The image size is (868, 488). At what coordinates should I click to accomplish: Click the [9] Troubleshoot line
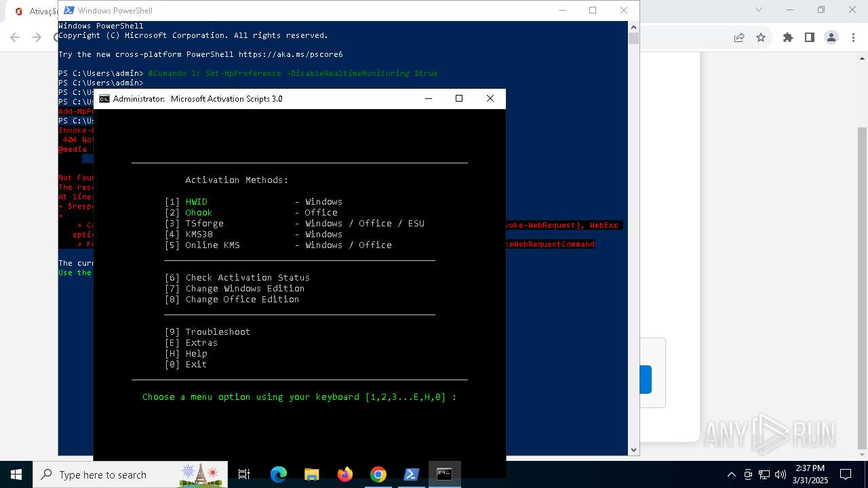(x=208, y=331)
